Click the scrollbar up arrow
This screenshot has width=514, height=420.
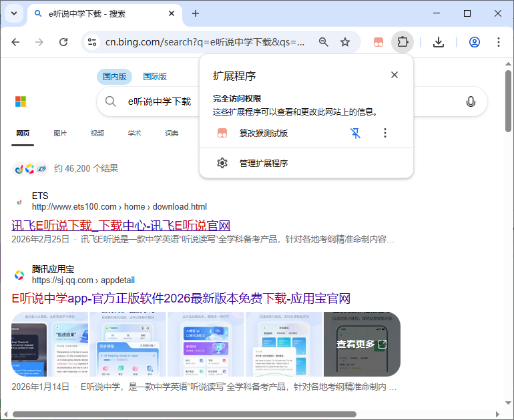508,64
